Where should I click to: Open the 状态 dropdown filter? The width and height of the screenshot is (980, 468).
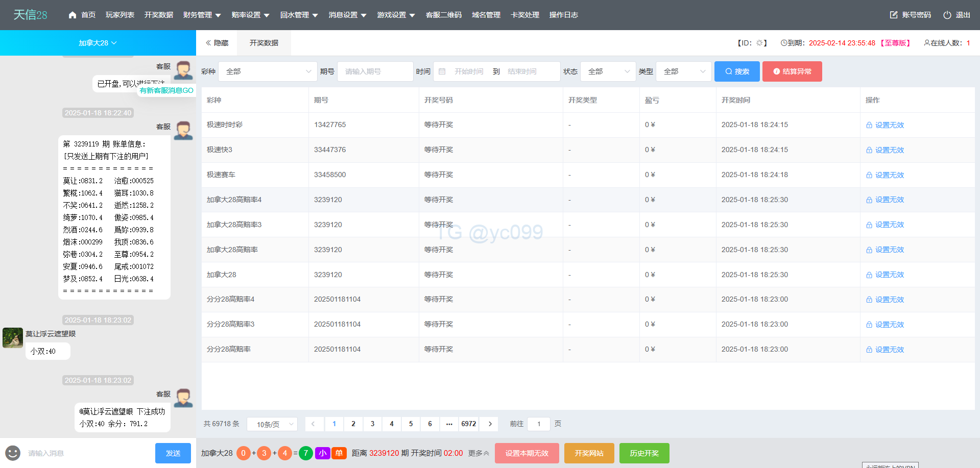click(608, 71)
